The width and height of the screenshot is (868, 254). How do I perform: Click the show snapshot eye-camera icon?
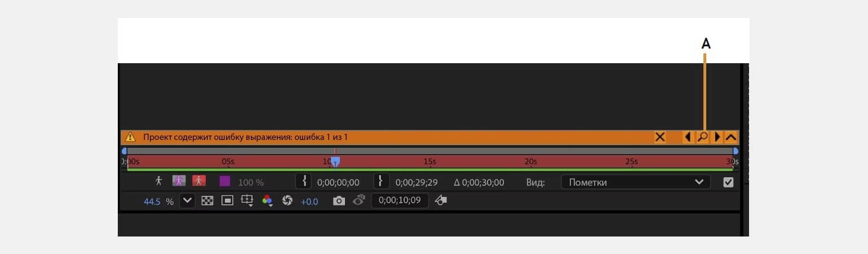tap(359, 200)
